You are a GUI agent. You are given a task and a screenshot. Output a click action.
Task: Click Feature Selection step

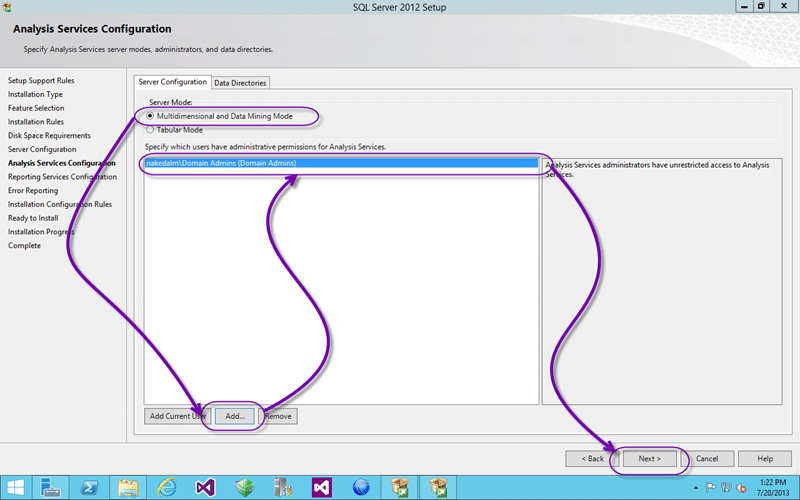(x=36, y=108)
